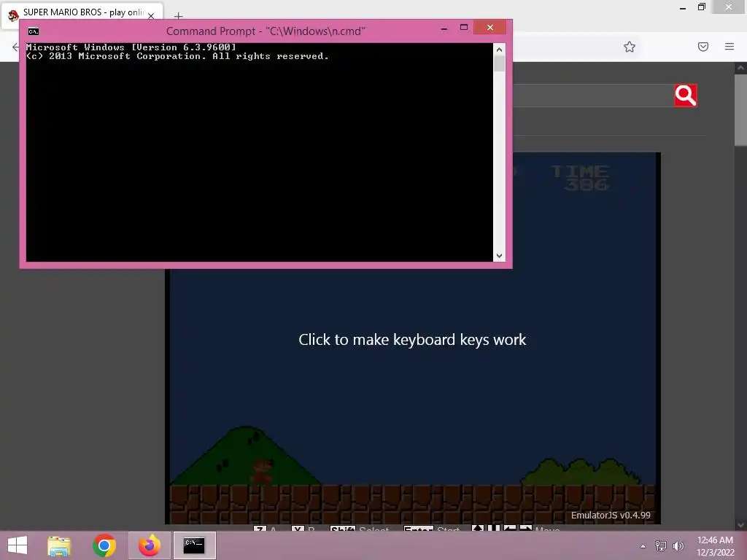Click the webpage scrollbar up arrow
The image size is (747, 560).
[x=740, y=68]
